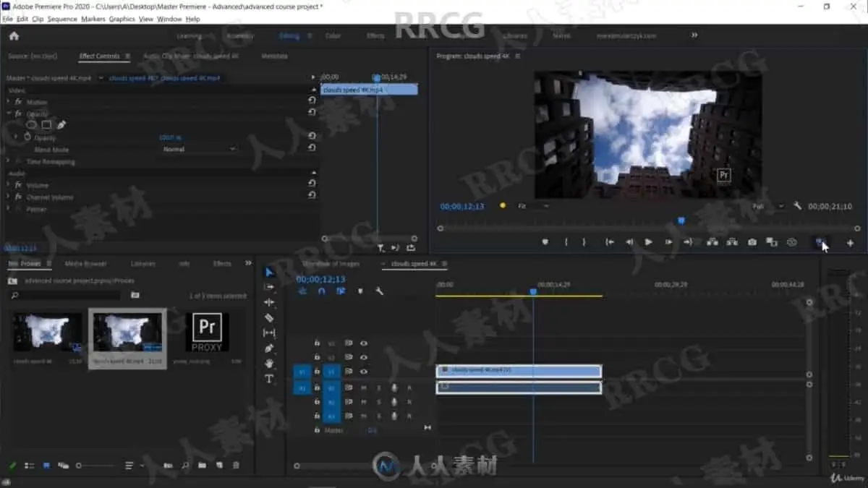
Task: Click the New Bin folder icon
Action: pos(203,466)
